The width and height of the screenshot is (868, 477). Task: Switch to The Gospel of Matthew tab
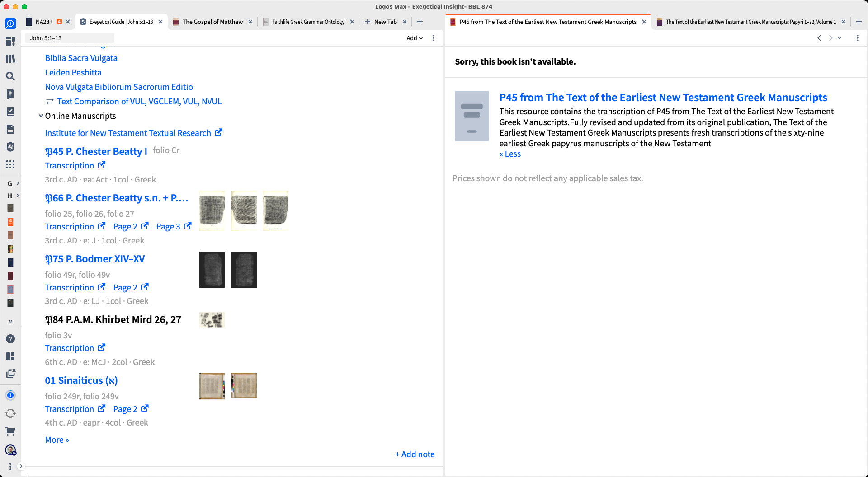pyautogui.click(x=212, y=22)
